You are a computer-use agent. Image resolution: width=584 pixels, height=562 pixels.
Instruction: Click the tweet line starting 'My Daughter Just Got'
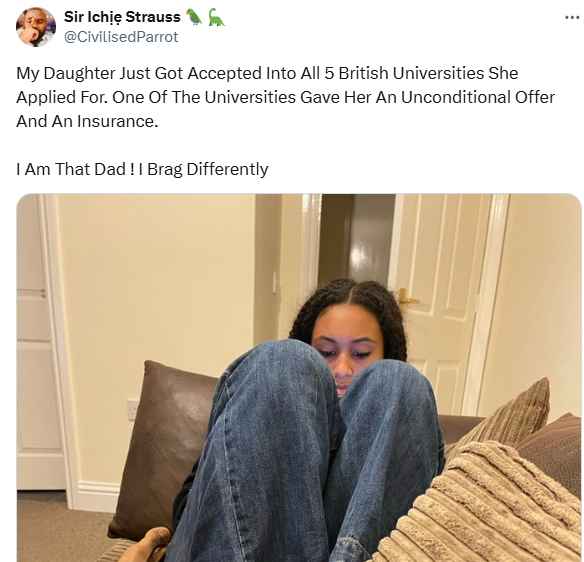pos(267,73)
